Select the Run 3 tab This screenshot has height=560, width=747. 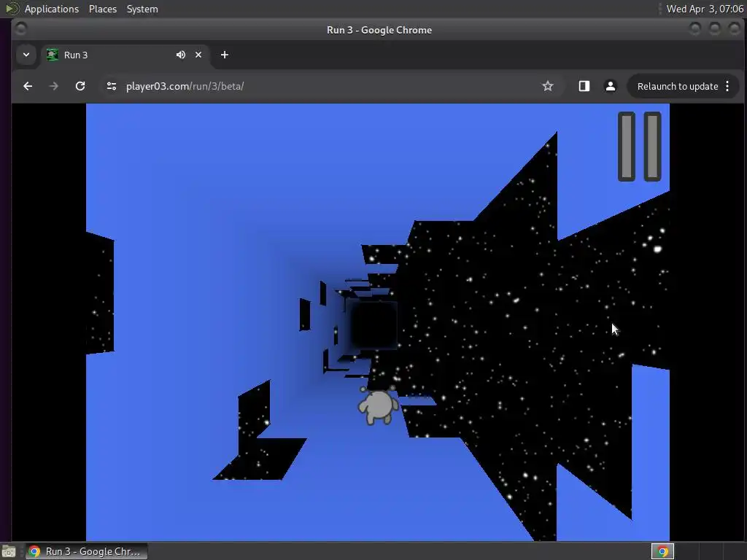pos(124,55)
